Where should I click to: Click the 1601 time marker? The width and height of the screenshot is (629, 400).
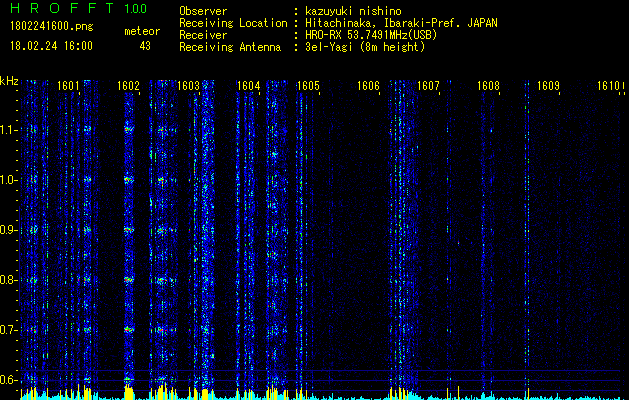pyautogui.click(x=68, y=86)
